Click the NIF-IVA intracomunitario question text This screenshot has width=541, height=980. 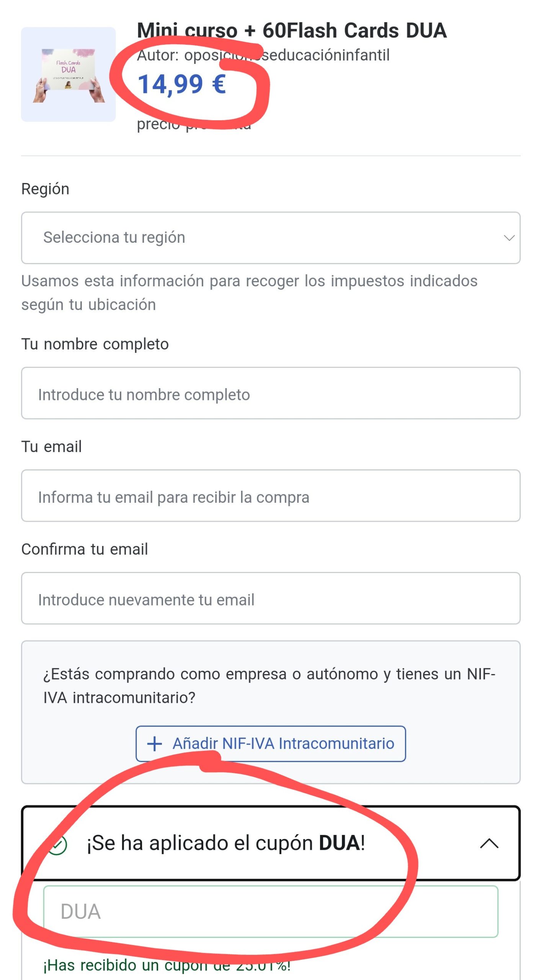point(269,686)
